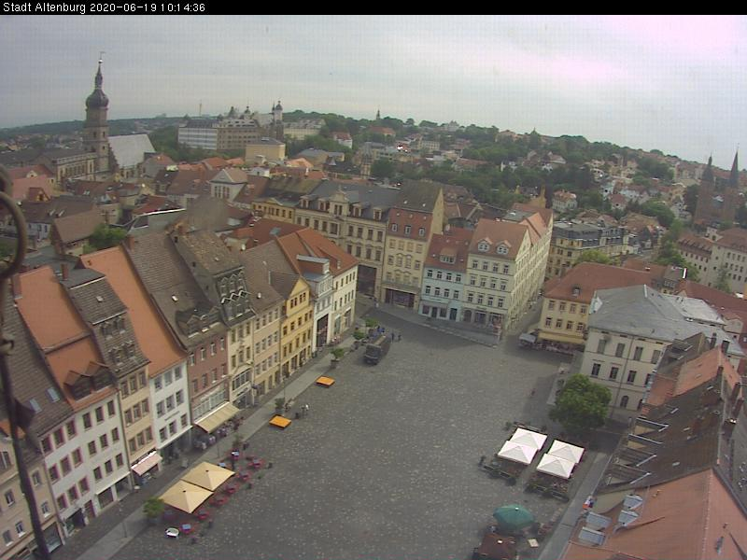
Task: Click the time stamp "10:14:36"
Action: [x=183, y=7]
